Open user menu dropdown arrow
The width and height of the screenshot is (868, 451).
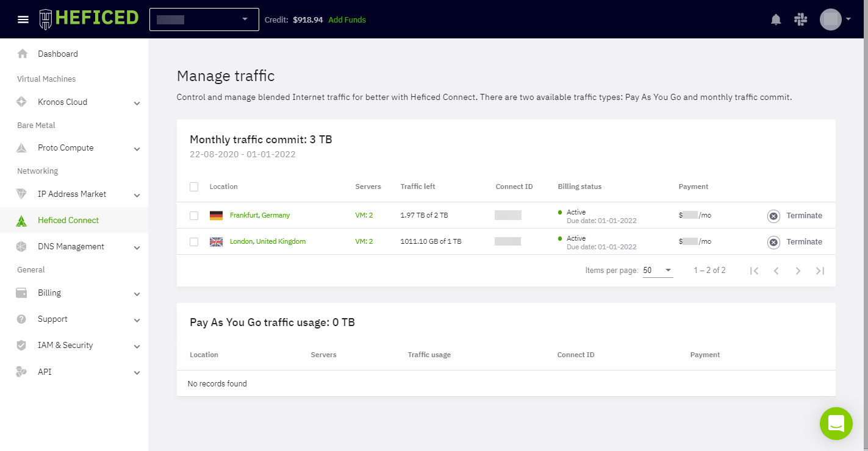[848, 19]
